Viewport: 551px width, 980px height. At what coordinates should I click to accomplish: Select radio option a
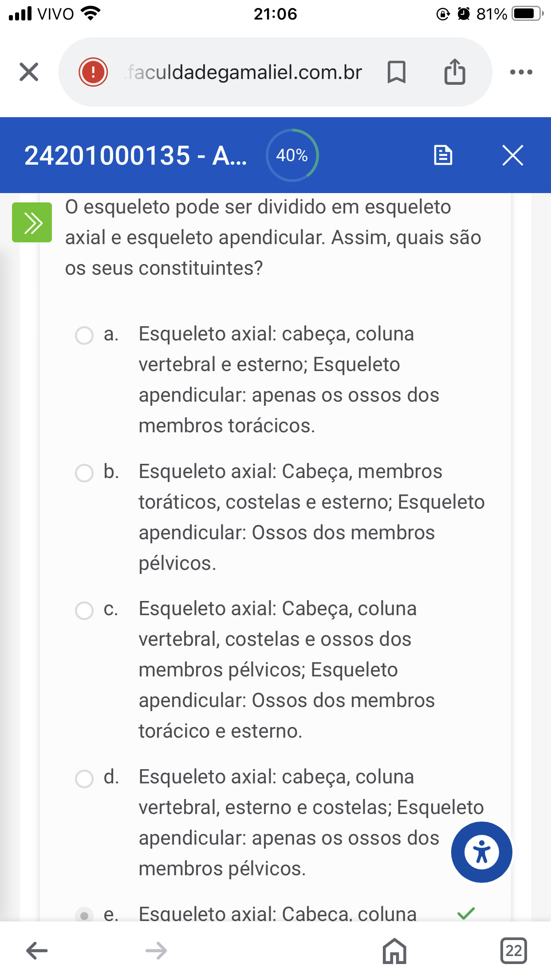(84, 336)
